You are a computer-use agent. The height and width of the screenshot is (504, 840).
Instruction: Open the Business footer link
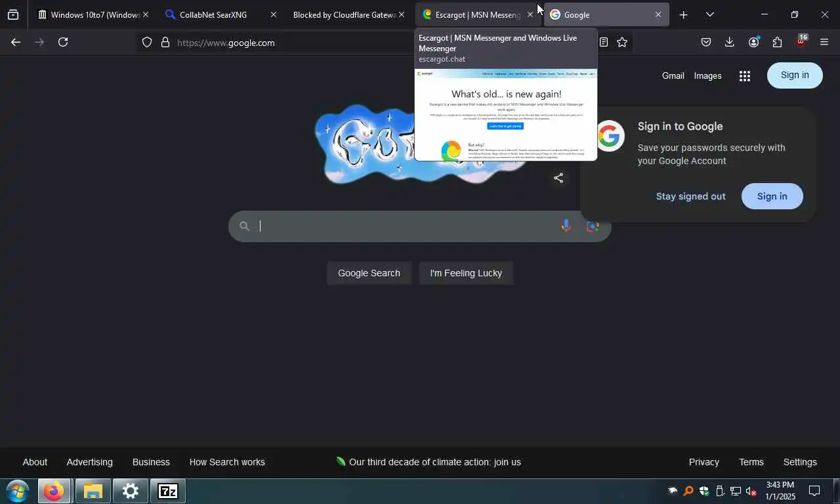[x=151, y=462]
